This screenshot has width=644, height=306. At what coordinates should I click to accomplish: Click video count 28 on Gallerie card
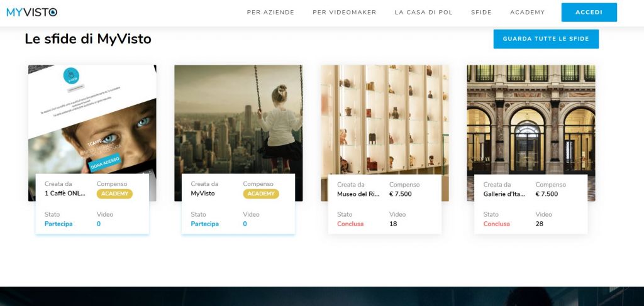[539, 224]
